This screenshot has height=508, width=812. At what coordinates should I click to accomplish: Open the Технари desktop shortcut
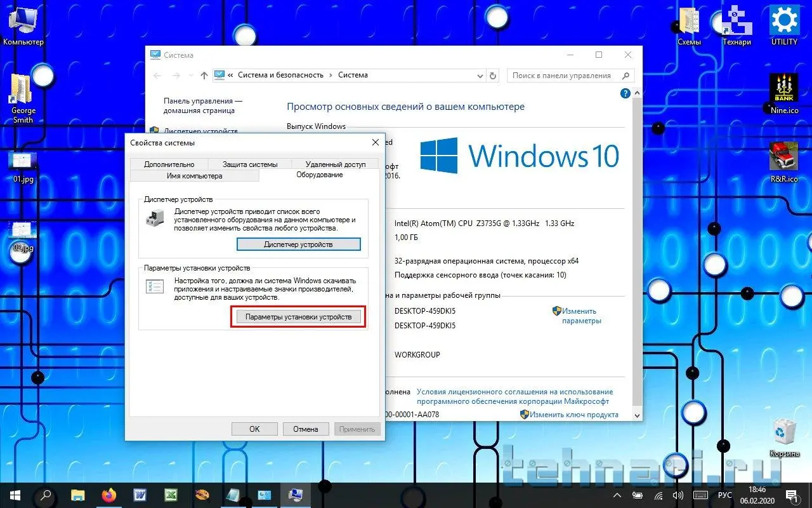[x=737, y=25]
